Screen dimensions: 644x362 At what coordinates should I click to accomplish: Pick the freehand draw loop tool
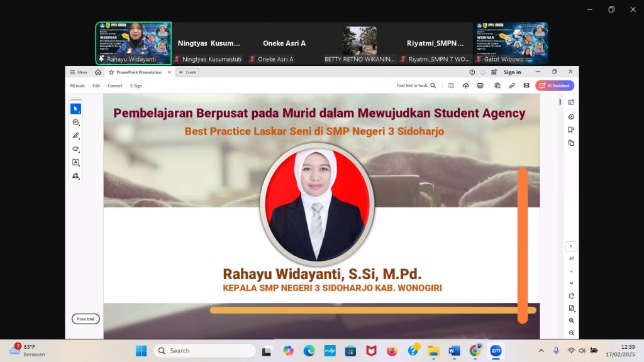[x=75, y=149]
